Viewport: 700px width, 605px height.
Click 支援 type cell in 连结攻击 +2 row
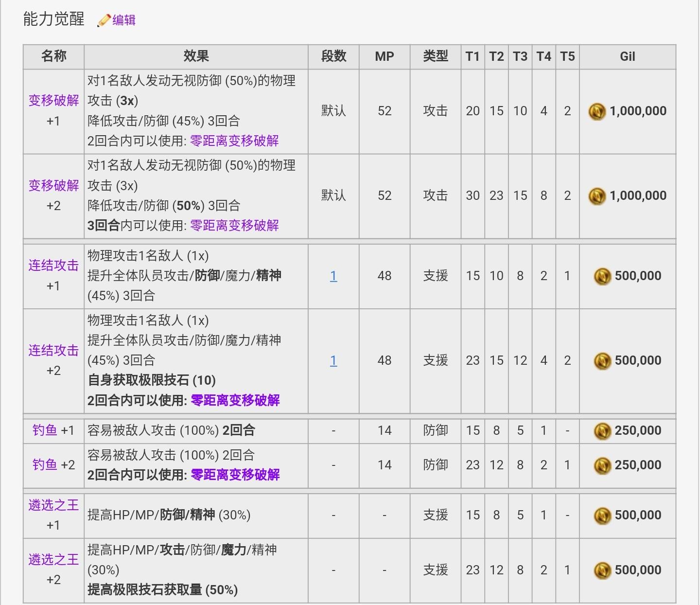coord(436,361)
